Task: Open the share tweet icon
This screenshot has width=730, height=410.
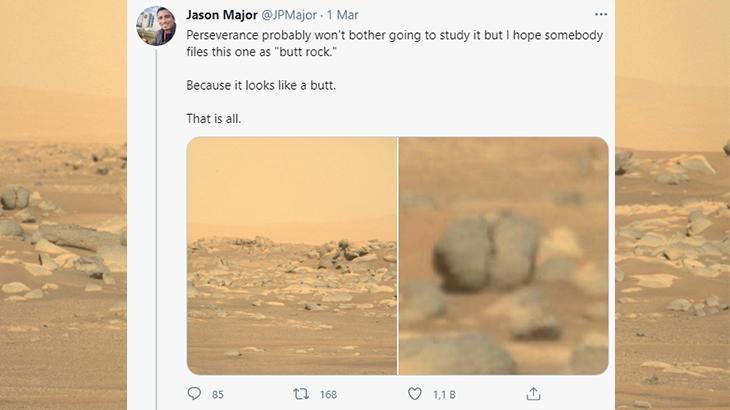Action: (534, 394)
